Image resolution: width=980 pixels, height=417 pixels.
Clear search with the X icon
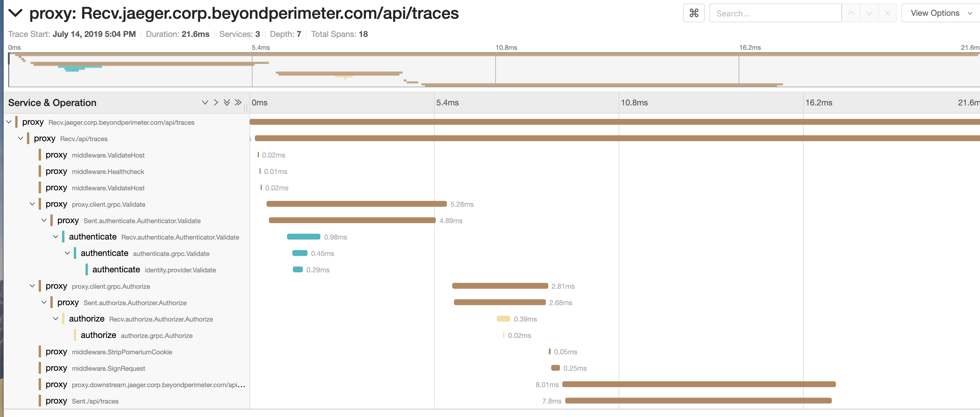pos(887,13)
